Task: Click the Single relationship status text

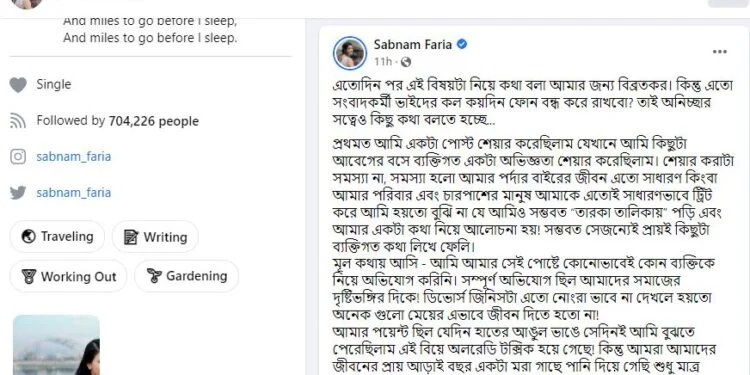Action: coord(54,85)
